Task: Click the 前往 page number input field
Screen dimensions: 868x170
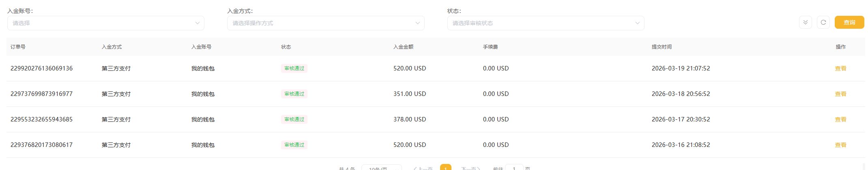Action: [x=514, y=168]
